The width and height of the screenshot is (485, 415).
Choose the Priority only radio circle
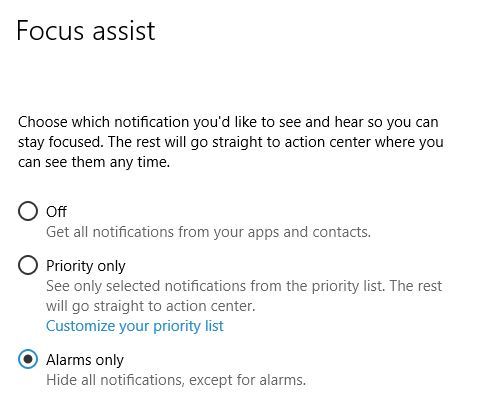click(28, 265)
